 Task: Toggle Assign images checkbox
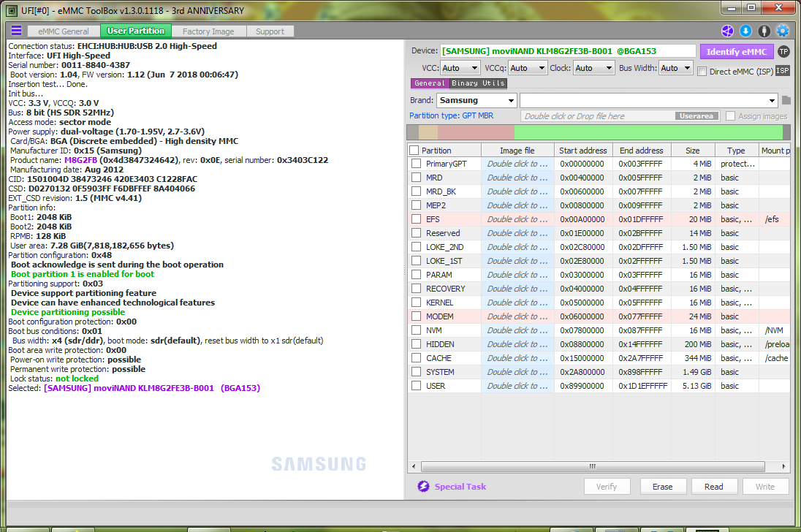coord(731,116)
